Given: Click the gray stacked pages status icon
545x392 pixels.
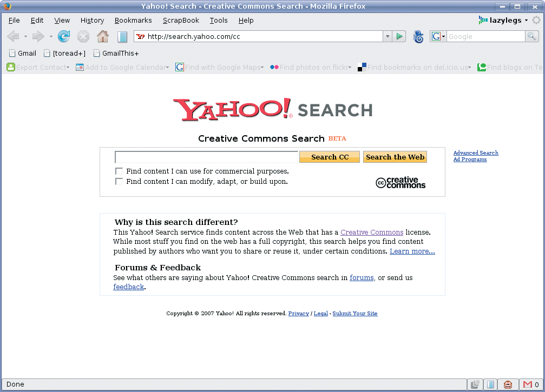Looking at the screenshot, I should point(475,384).
